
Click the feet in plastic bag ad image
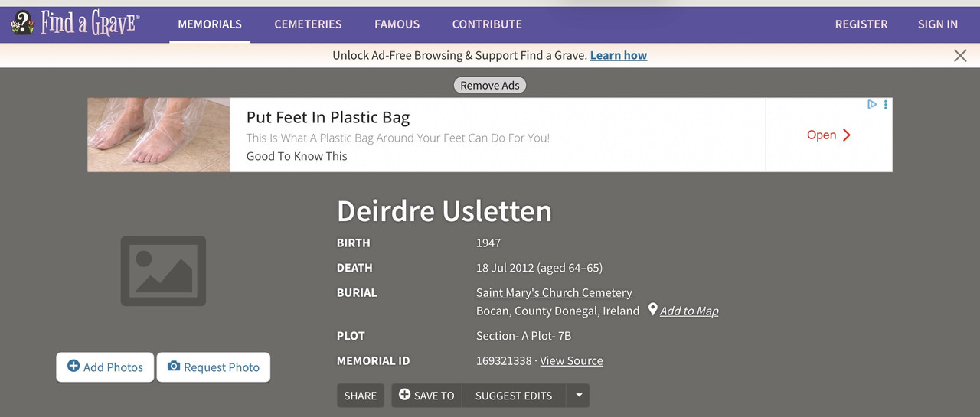pos(158,135)
